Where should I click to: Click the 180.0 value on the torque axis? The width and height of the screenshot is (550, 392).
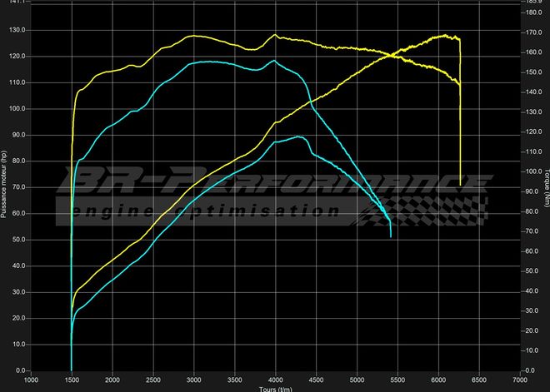point(531,12)
